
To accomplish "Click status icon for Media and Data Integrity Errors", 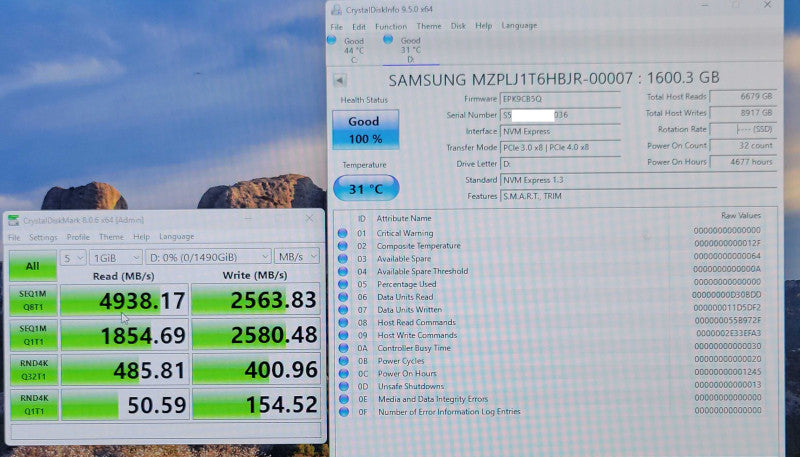I will (344, 399).
